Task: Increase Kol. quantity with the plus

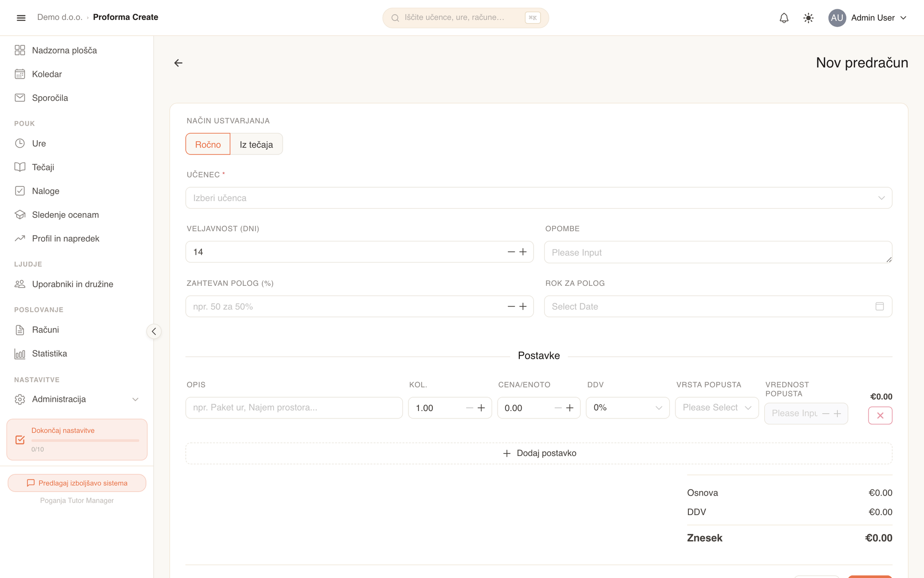Action: tap(481, 407)
